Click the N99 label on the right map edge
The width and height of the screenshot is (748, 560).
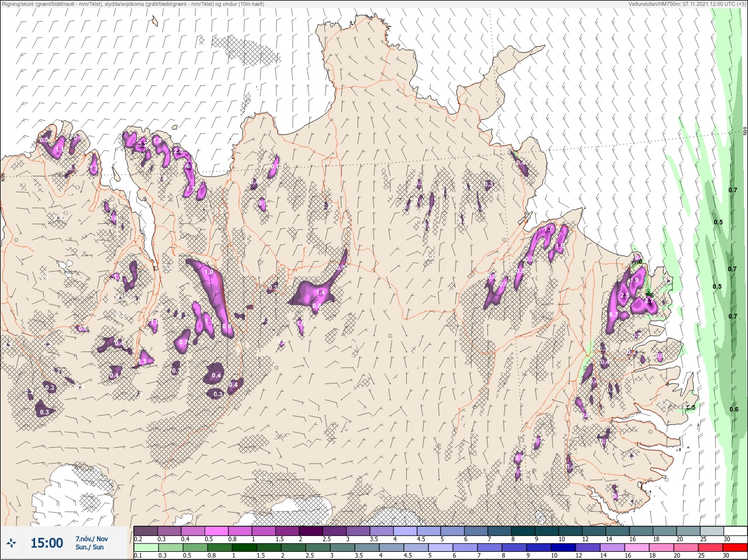745,132
